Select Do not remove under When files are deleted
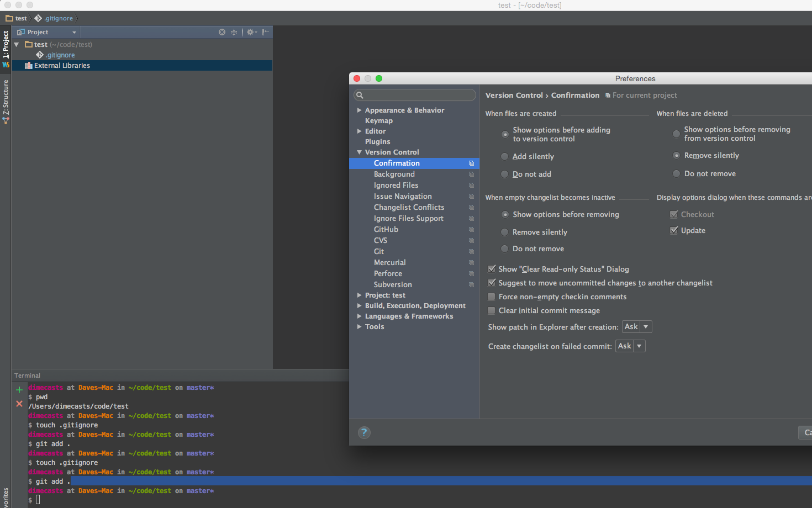 [676, 173]
